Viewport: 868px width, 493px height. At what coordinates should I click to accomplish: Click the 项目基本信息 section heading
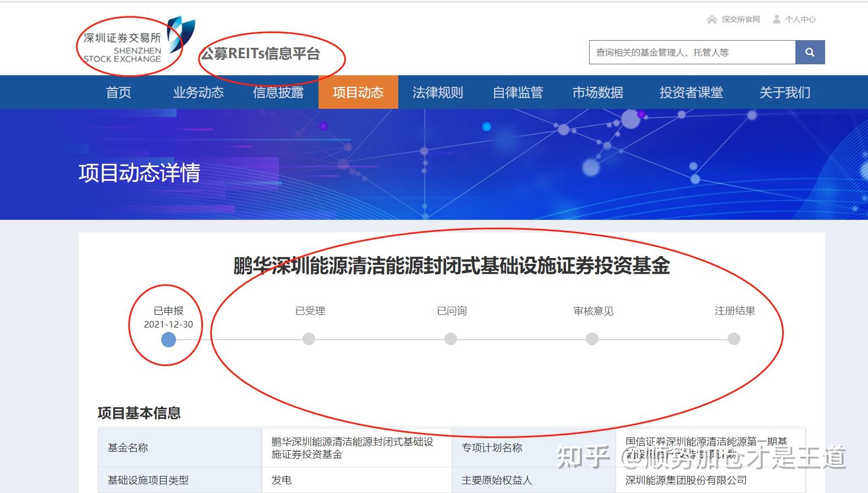click(x=139, y=413)
